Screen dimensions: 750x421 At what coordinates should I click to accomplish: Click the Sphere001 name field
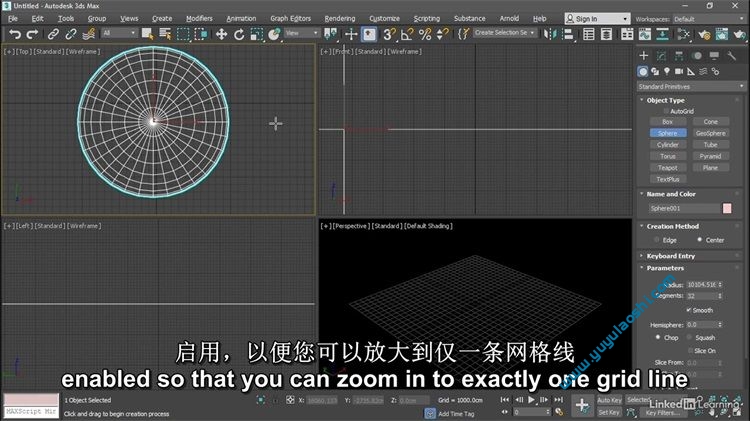point(684,208)
